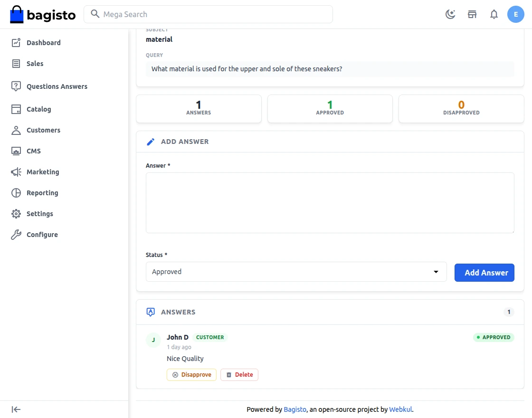Image resolution: width=532 pixels, height=418 pixels.
Task: Select the Configure wrench menu item
Action: pos(42,235)
